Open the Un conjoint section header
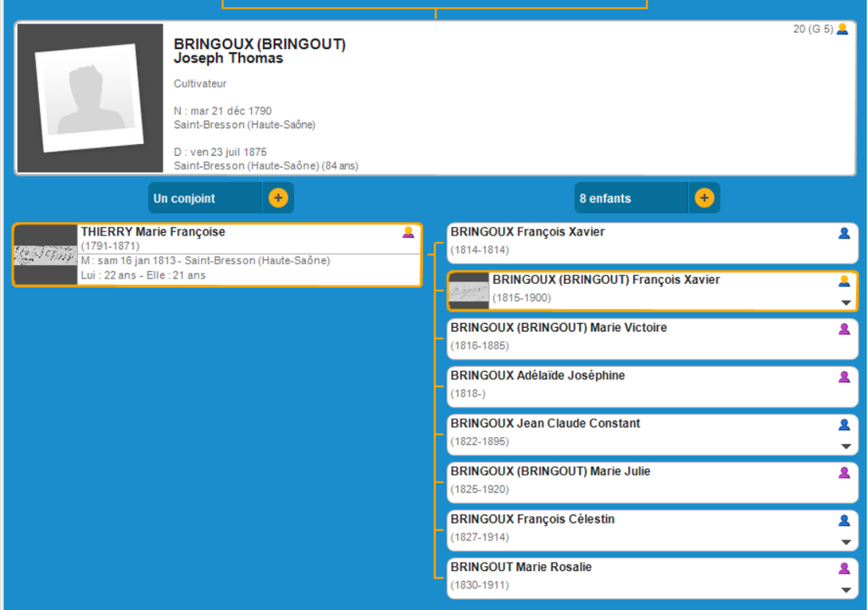868x610 pixels. point(205,198)
